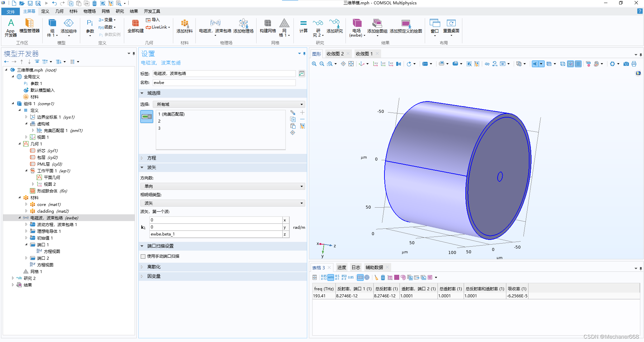
Task: Click the Add Material (添加材料) icon
Action: [185, 26]
